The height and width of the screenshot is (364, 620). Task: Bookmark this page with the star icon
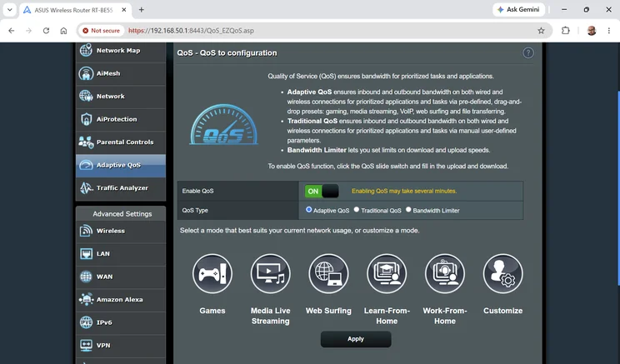pyautogui.click(x=541, y=31)
